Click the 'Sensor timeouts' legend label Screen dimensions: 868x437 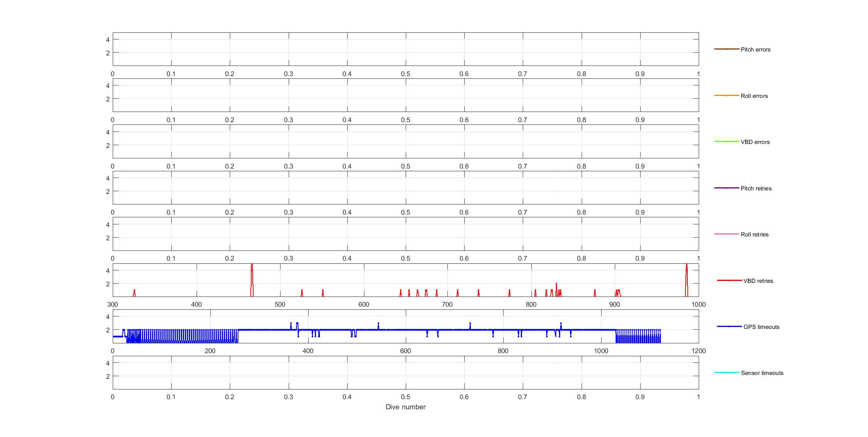pos(762,373)
